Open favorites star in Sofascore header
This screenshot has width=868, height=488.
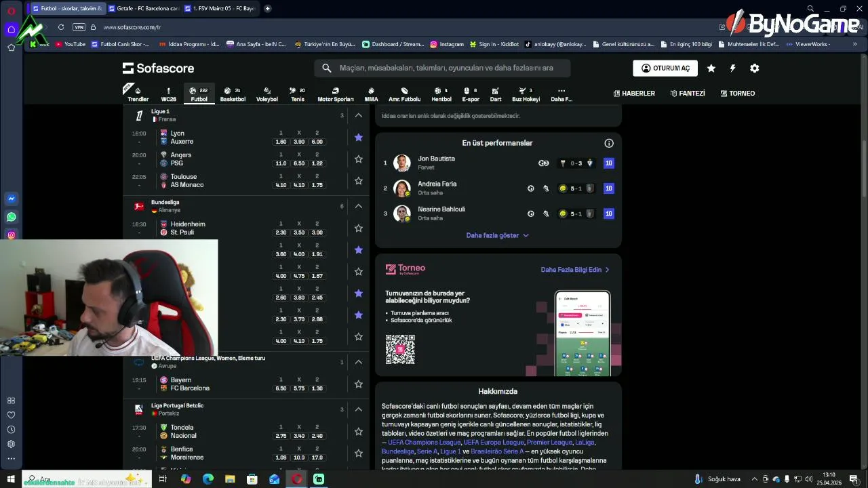point(711,68)
